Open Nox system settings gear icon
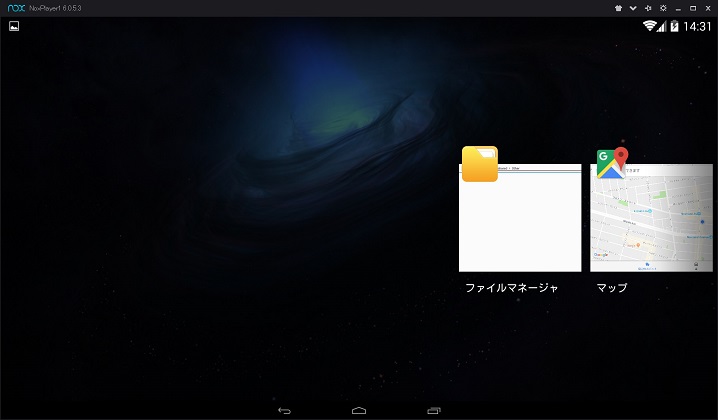This screenshot has height=420, width=718. (x=662, y=8)
